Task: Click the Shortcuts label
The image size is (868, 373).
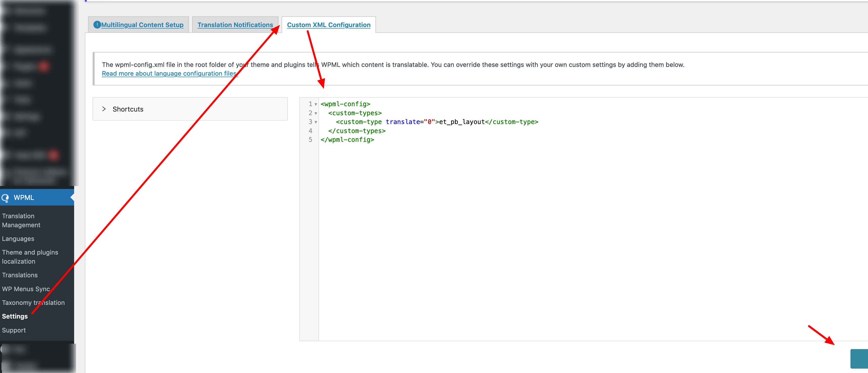Action: point(128,109)
